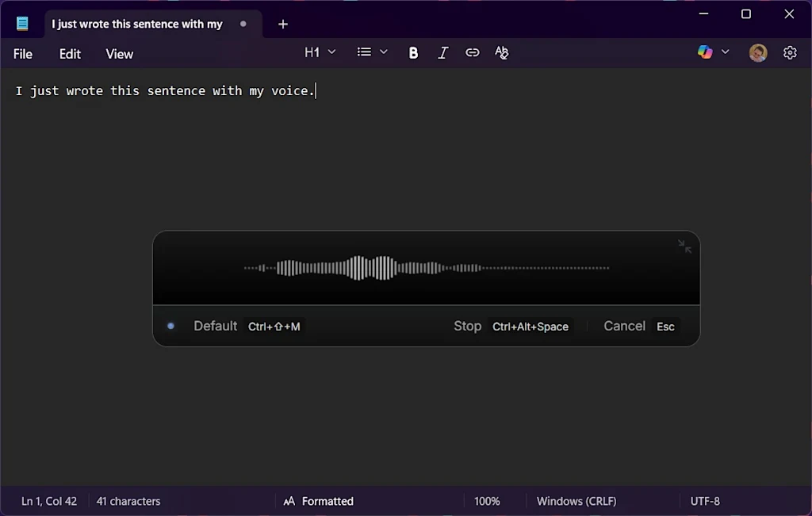Viewport: 812px width, 516px height.
Task: Click the recording indicator dot
Action: [x=170, y=326]
